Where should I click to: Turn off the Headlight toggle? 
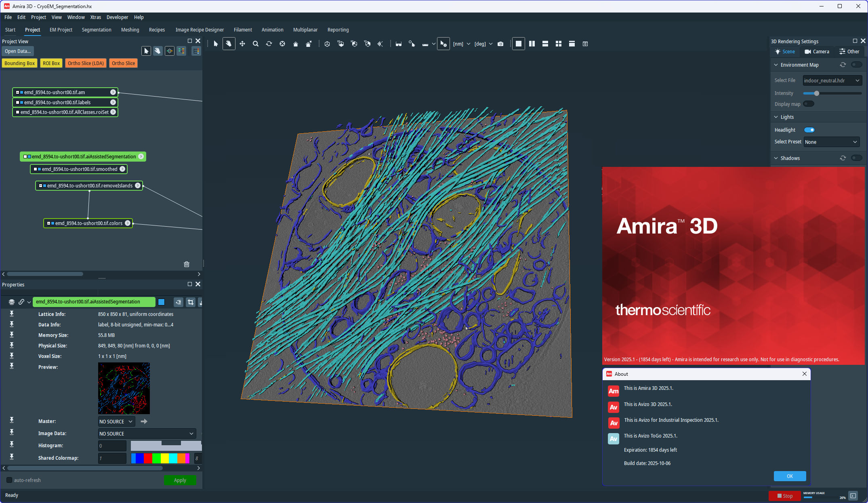809,130
